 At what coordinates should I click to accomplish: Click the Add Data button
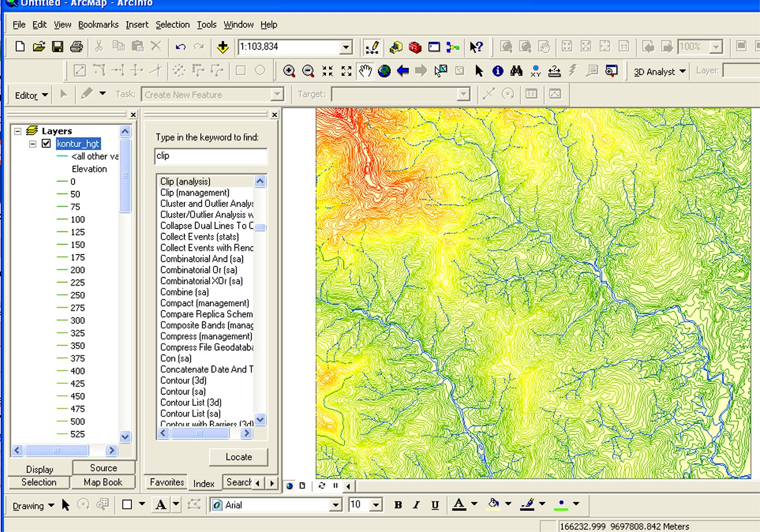222,47
